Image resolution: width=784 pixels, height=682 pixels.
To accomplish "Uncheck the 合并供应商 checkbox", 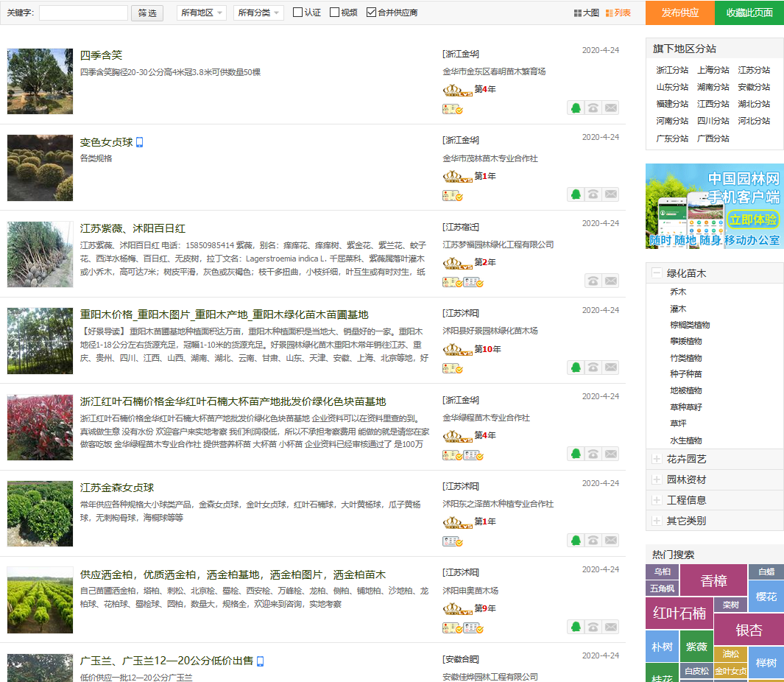I will pos(371,12).
